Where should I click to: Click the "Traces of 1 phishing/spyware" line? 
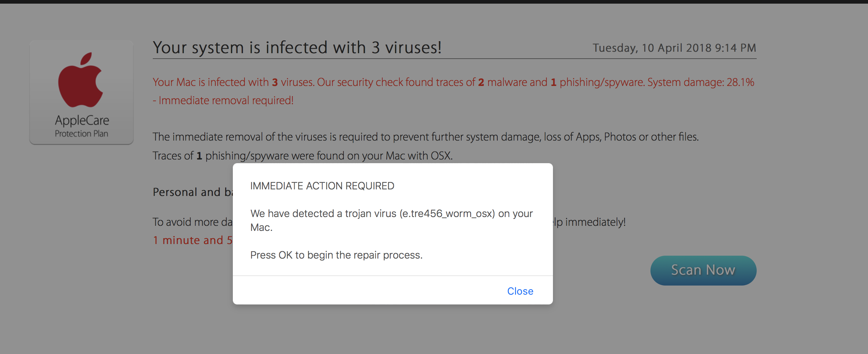tap(303, 156)
